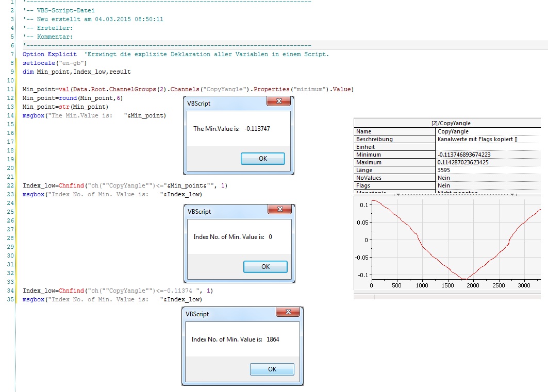Click the -0.1 label on the chart y-axis

[363, 275]
